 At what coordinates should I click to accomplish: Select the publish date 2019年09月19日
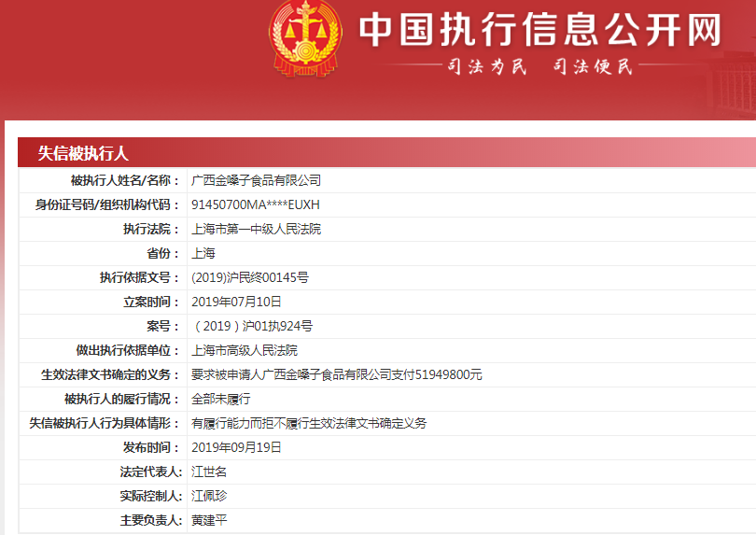tap(236, 447)
